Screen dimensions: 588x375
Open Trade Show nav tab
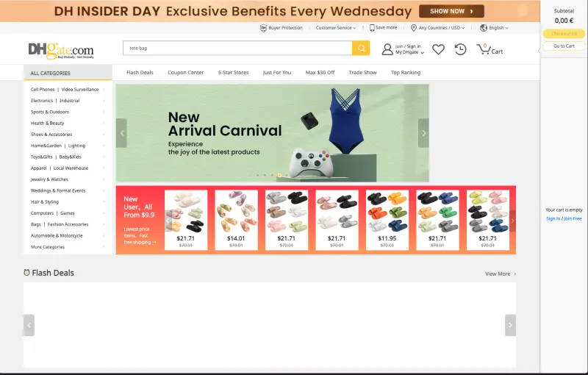[x=362, y=72]
